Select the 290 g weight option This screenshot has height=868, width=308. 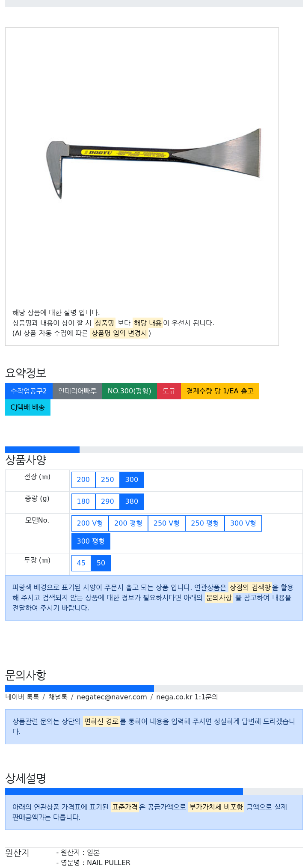coord(107,501)
